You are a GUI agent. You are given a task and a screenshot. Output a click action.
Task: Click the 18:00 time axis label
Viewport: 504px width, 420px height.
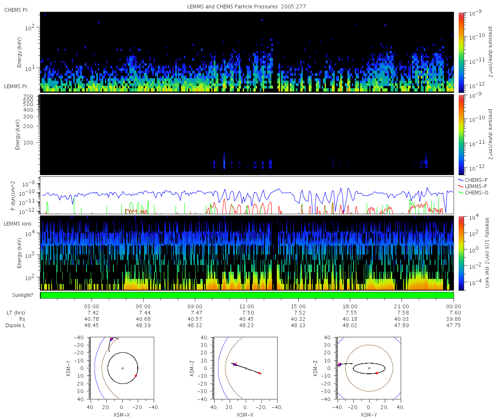(350, 306)
